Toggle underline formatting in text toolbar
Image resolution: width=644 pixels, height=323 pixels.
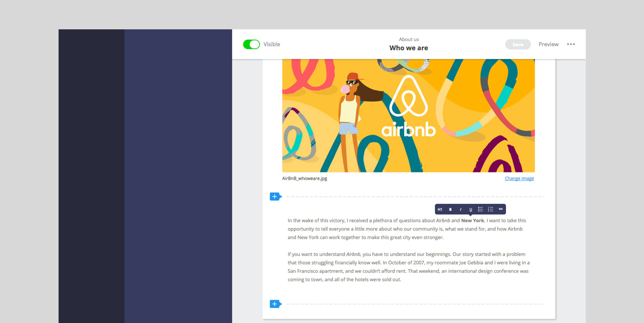(470, 209)
